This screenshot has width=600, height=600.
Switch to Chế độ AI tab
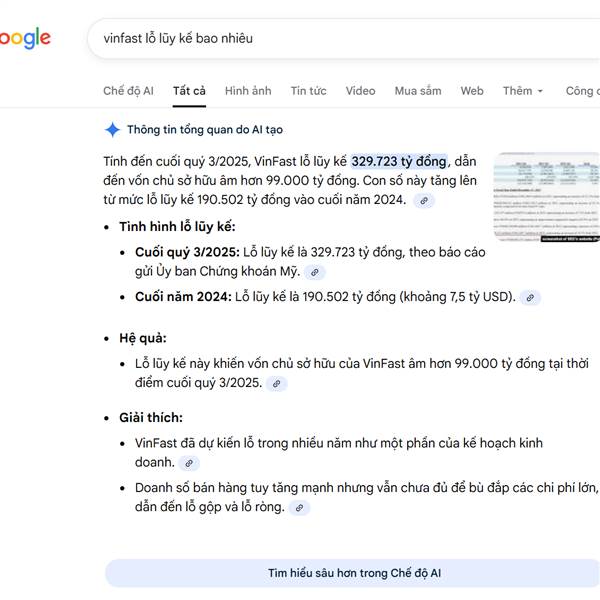(128, 91)
